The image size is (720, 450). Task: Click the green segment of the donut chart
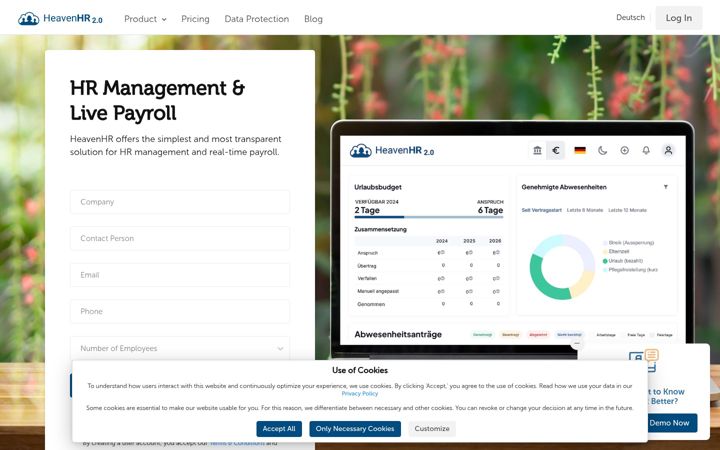[x=546, y=283]
